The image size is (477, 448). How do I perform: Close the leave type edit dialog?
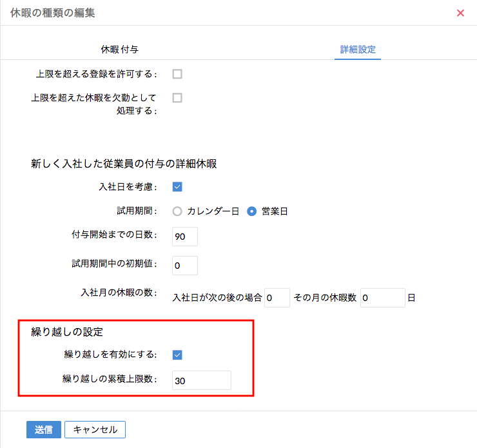[460, 13]
